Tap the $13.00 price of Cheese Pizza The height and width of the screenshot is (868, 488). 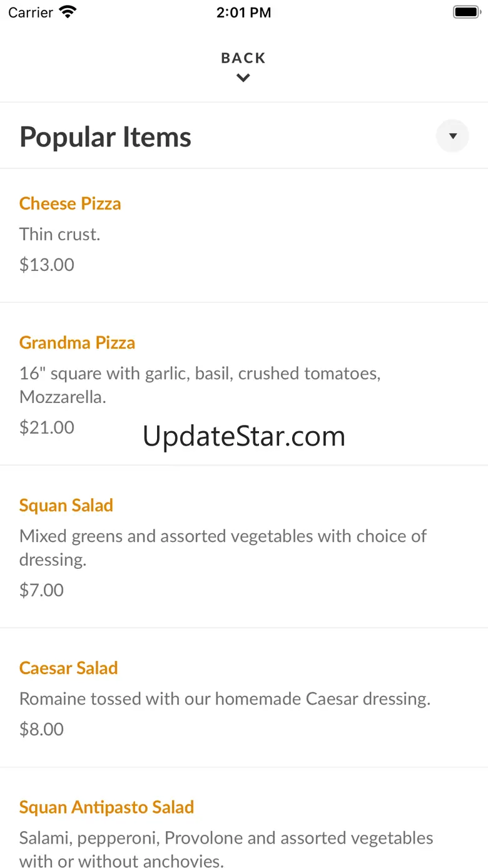[47, 265]
